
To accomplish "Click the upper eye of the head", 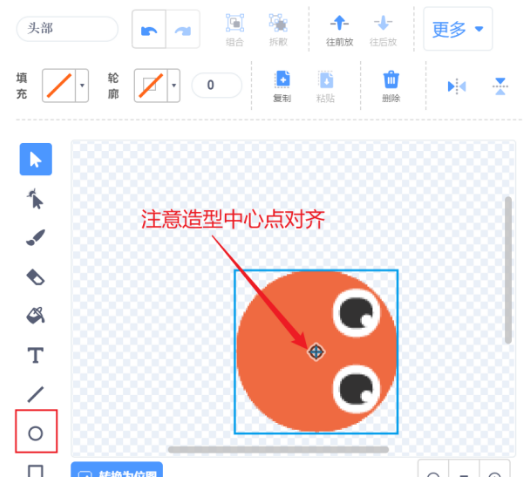I will pos(356,313).
